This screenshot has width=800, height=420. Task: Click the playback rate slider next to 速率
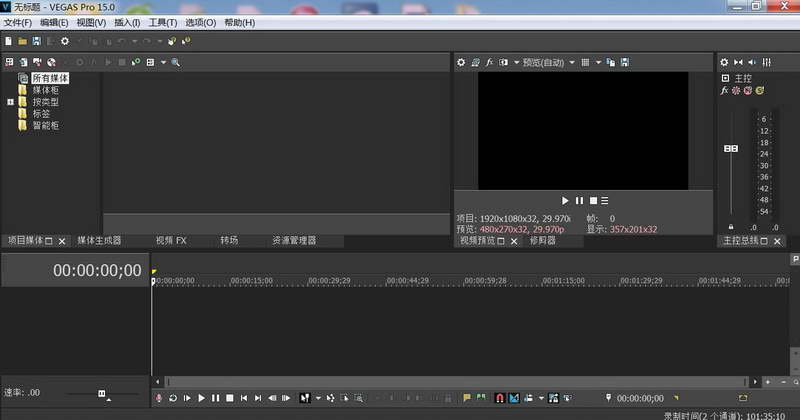tap(102, 393)
